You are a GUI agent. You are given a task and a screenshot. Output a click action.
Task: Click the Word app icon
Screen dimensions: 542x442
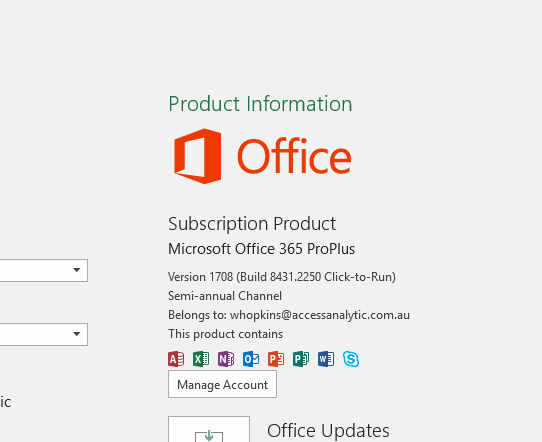[326, 359]
